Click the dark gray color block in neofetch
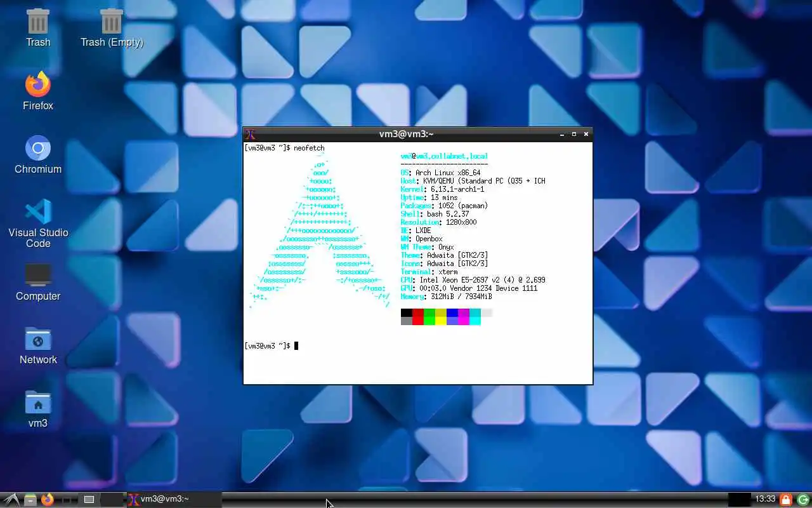812x508 pixels. 407,321
